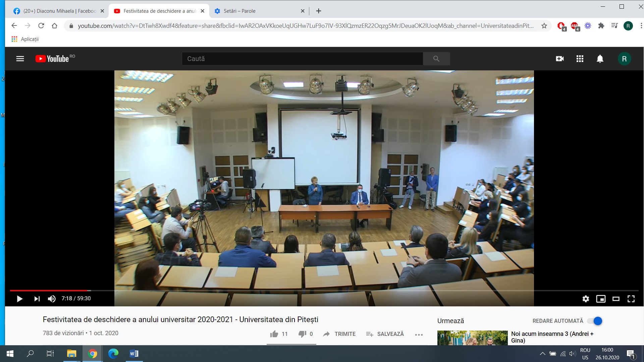Image resolution: width=644 pixels, height=362 pixels.
Task: Play the paused YouTube video
Action: point(19,299)
